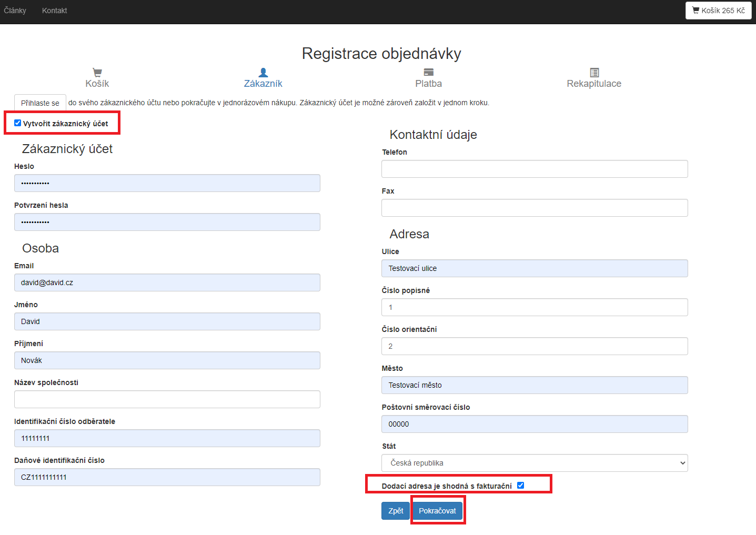This screenshot has height=535, width=756.
Task: Go to the Platba step label
Action: pos(429,84)
